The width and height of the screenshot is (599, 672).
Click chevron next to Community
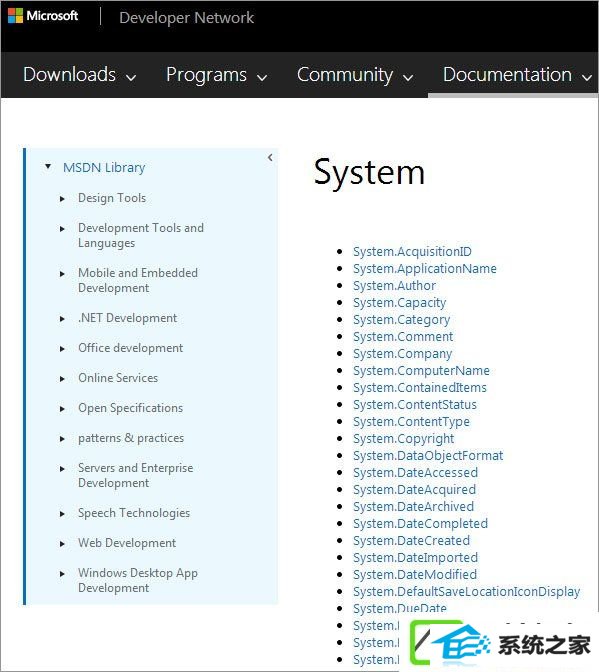click(408, 78)
